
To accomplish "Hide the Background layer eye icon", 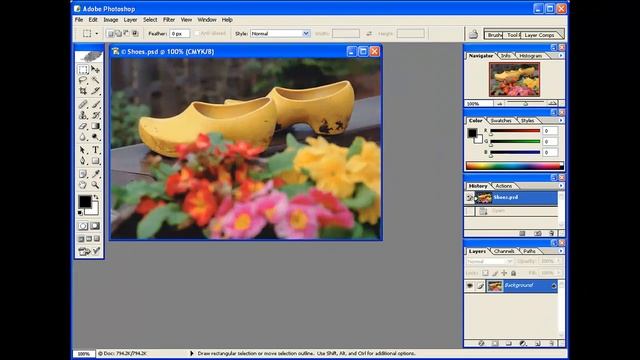I will [x=470, y=286].
